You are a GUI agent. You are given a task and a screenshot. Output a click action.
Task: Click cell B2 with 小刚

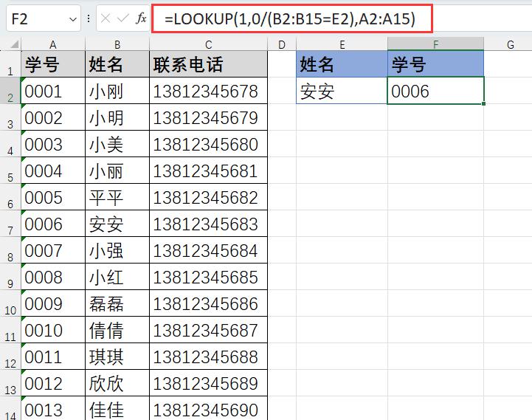click(x=117, y=91)
